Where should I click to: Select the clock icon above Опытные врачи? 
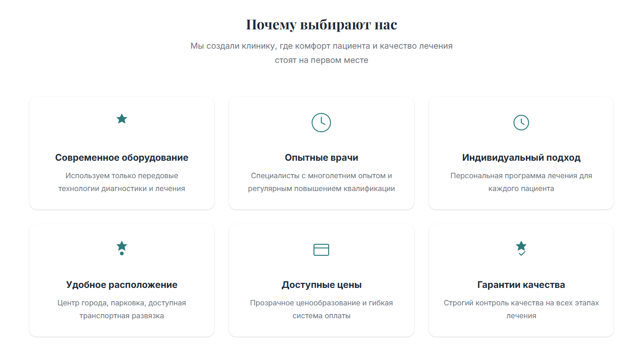pos(321,123)
